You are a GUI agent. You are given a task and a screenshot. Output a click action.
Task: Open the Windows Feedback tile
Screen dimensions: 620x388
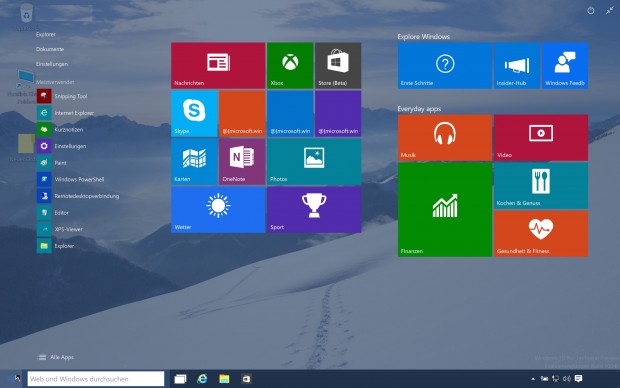(x=565, y=65)
